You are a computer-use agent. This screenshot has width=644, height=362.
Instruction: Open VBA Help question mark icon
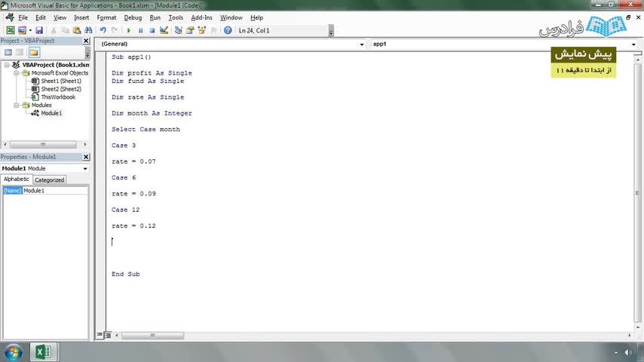coord(228,30)
